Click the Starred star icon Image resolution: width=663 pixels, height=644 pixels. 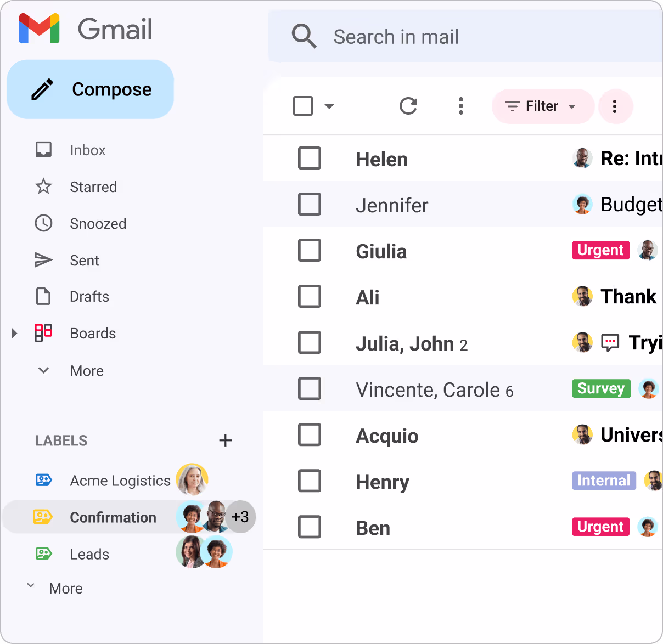pyautogui.click(x=43, y=187)
